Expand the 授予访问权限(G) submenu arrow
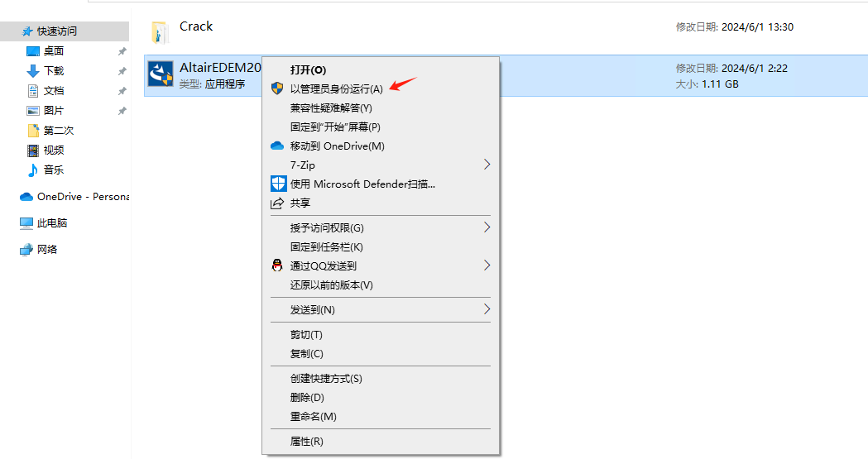Screen dimensions: 868x459 (487, 227)
